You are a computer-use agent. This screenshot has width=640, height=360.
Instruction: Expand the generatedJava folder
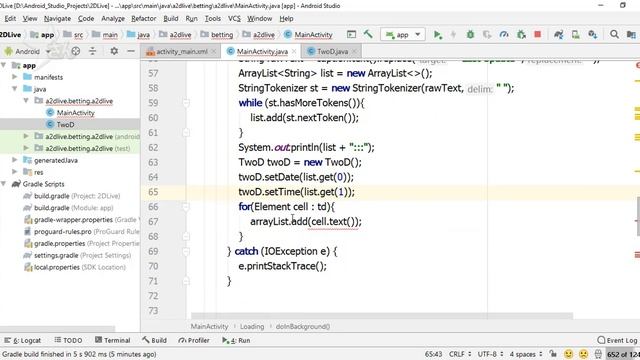(15, 160)
